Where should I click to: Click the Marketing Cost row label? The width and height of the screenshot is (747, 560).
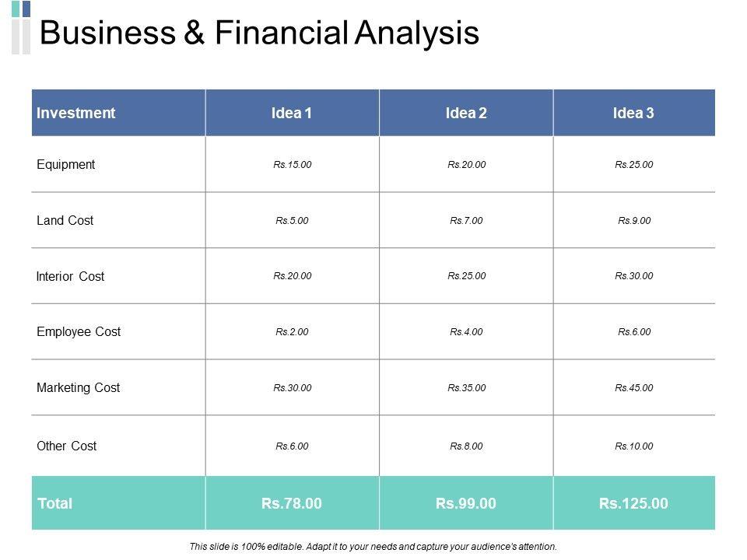click(79, 387)
